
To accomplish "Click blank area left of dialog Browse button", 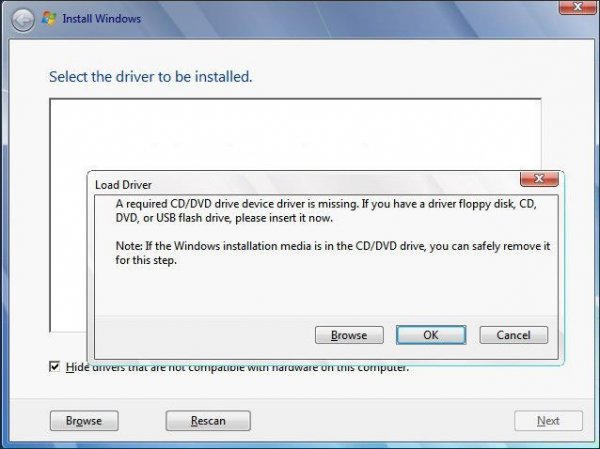I will [200, 335].
